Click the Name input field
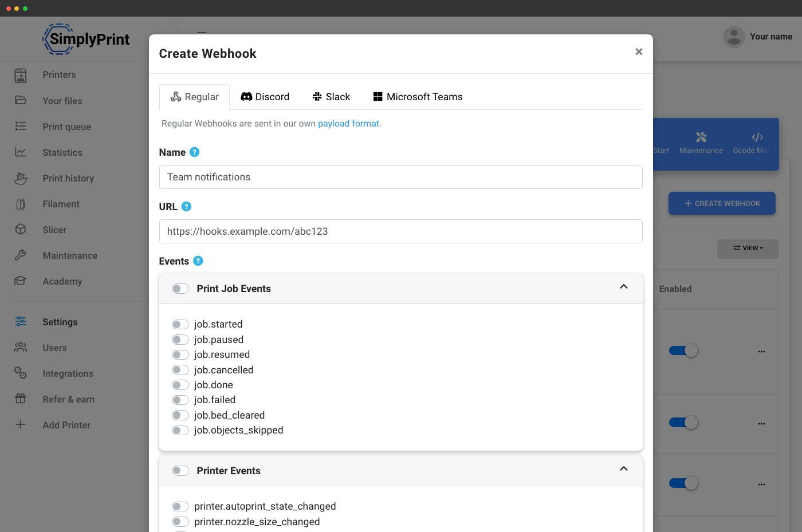The height and width of the screenshot is (532, 802). pos(401,178)
